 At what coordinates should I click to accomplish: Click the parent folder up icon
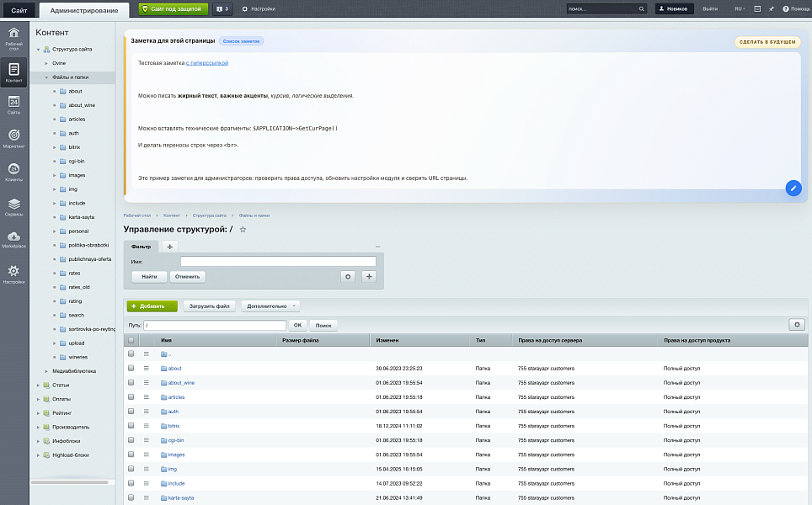164,353
